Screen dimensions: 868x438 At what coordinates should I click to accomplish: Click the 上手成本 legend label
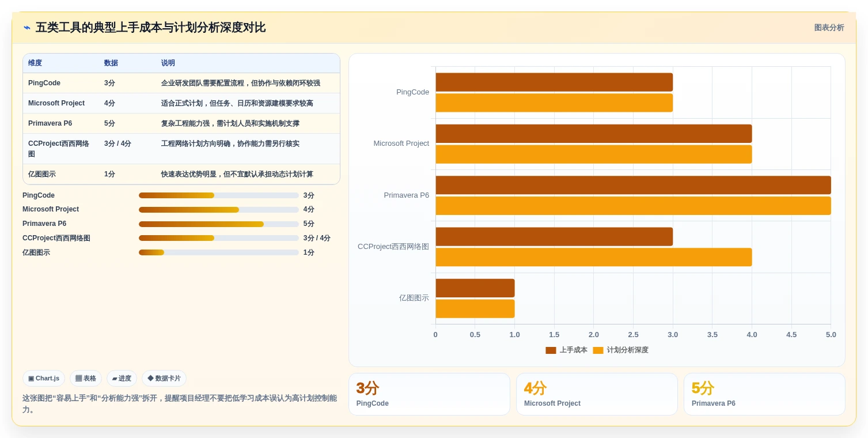click(574, 350)
